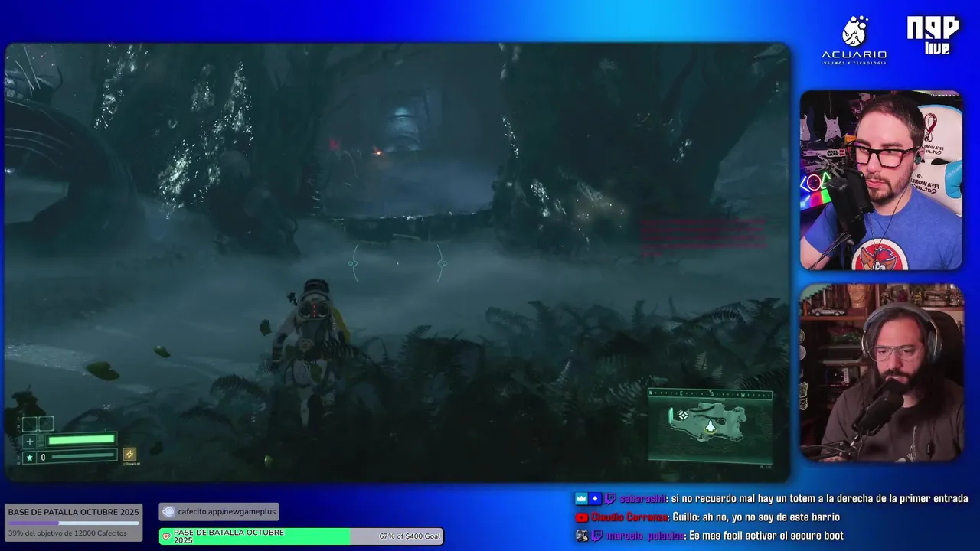
Task: Click the bottom webcam feed with headphones streamer
Action: [x=881, y=373]
